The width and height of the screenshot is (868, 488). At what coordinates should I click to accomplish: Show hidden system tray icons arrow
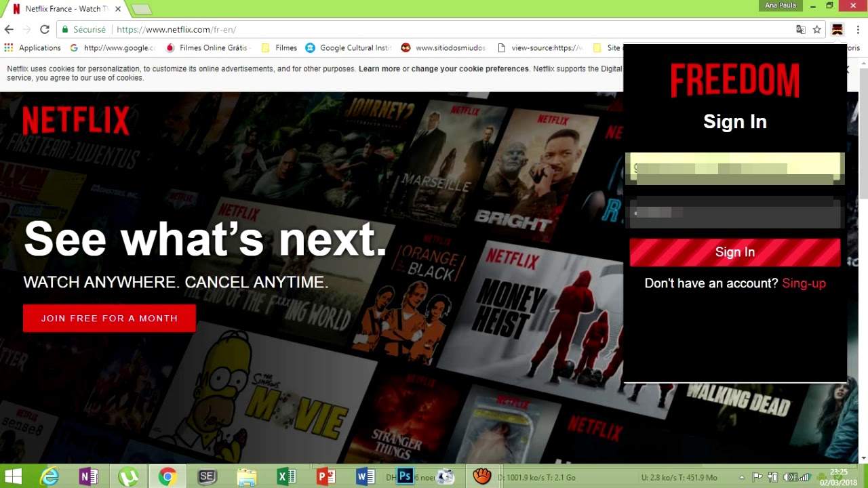pos(743,477)
